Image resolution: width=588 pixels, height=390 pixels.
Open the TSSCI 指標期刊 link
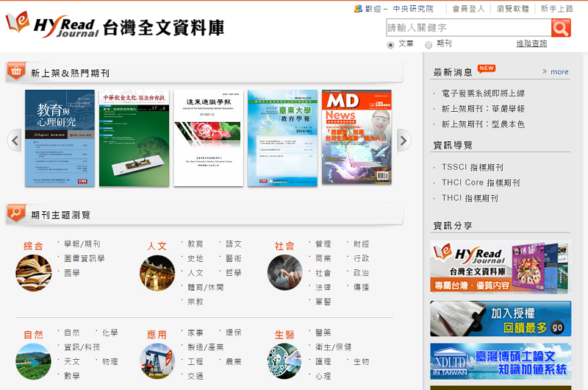pos(472,168)
